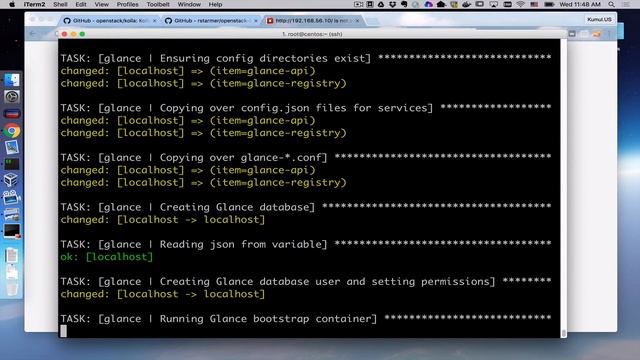Switch to GitHub rstarmer/openstack Chrome tab
Viewport: 640px width, 360px height.
(x=210, y=20)
